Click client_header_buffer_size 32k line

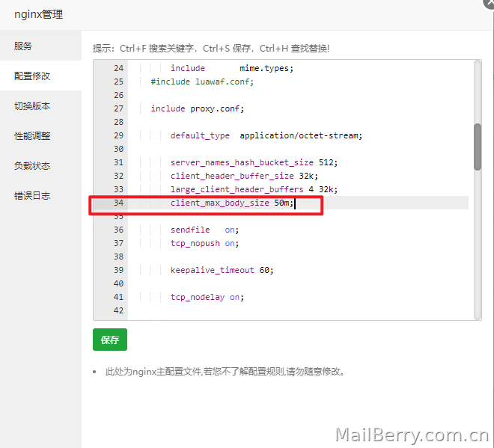244,176
